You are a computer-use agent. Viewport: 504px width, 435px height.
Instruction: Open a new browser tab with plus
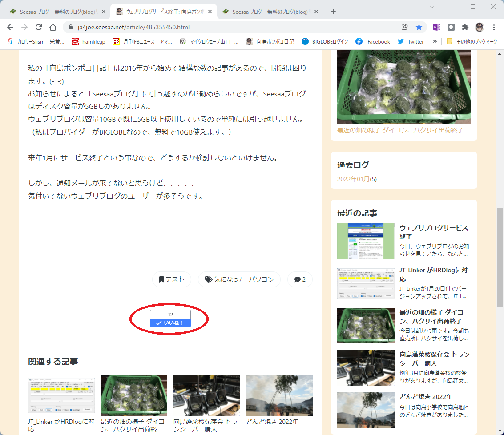click(x=333, y=12)
